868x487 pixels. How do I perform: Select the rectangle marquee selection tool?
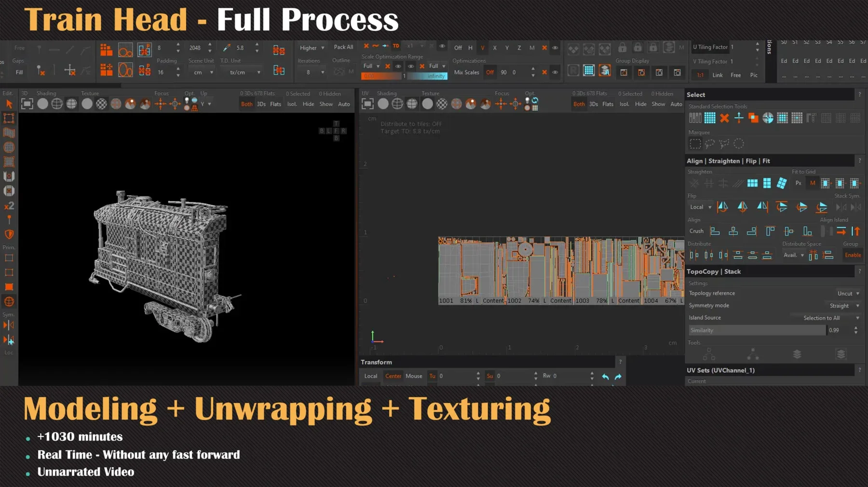[x=695, y=144]
